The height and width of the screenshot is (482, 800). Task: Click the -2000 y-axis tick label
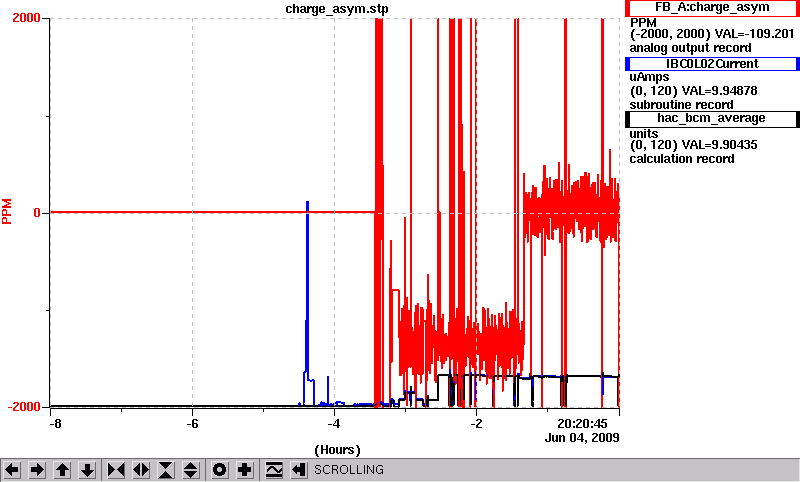(23, 407)
